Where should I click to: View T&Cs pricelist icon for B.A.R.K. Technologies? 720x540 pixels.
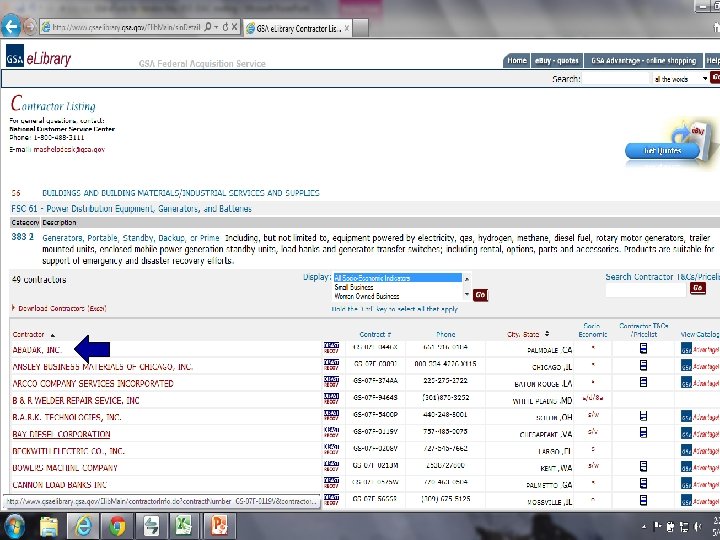[643, 416]
